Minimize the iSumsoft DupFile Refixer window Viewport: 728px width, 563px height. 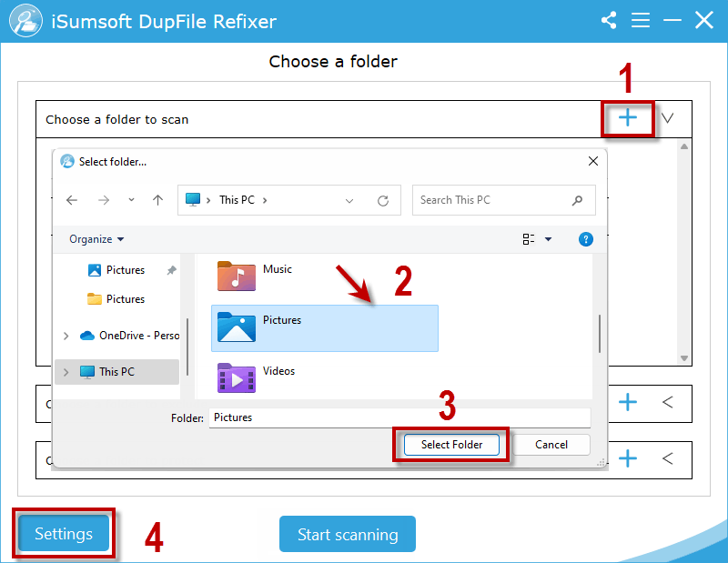(672, 20)
